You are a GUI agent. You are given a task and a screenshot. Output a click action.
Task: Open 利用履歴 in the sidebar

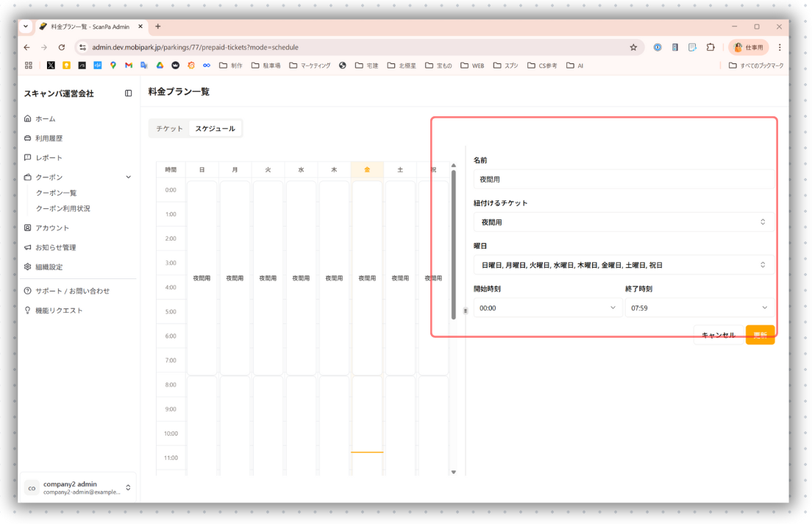click(x=49, y=138)
